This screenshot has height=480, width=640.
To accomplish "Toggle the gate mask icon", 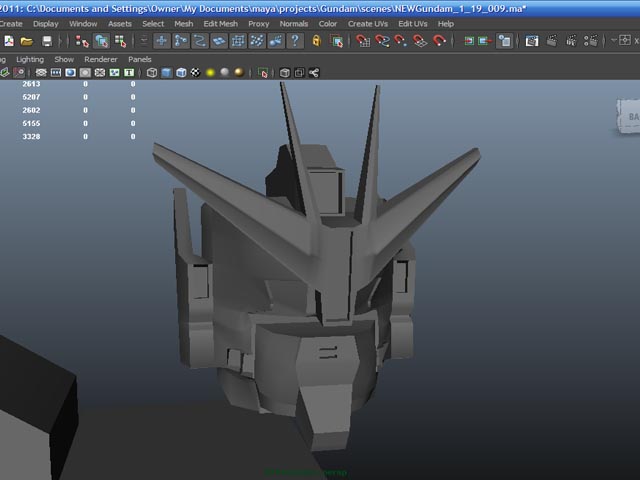I will point(85,73).
